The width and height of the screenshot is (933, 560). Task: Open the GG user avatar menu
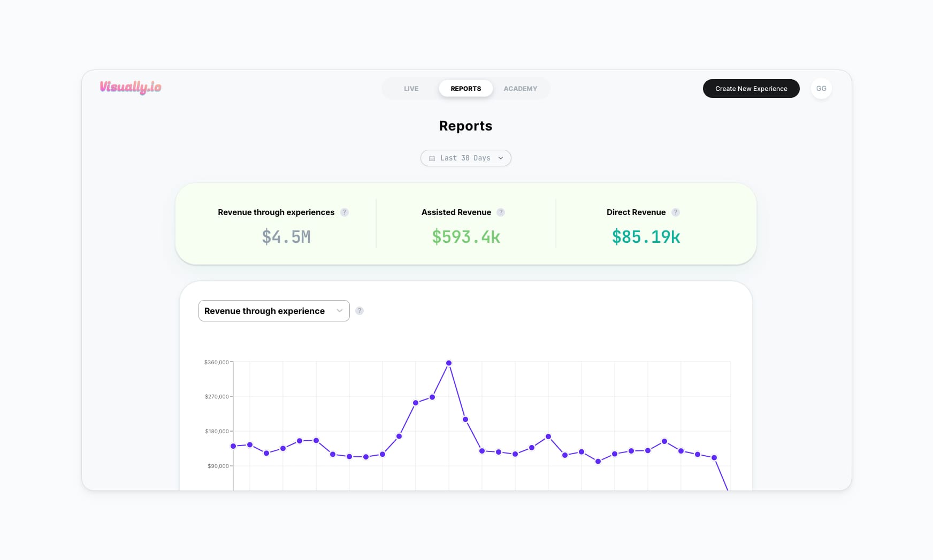(821, 89)
